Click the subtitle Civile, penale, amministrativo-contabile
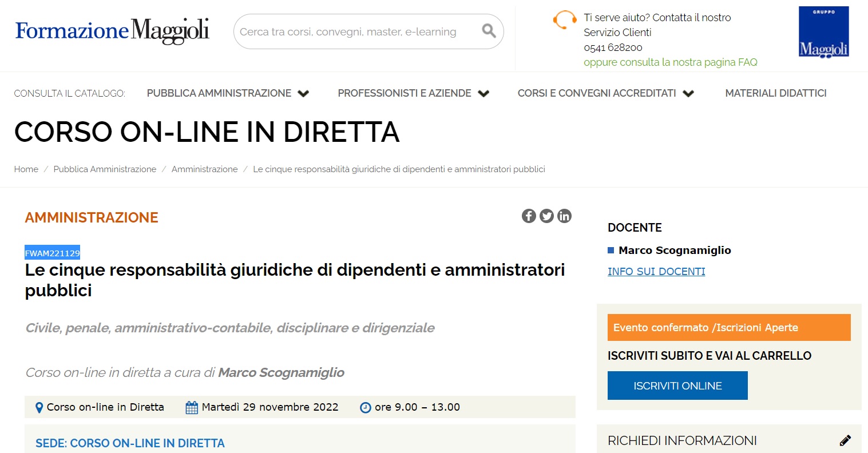The image size is (868, 453). (230, 328)
